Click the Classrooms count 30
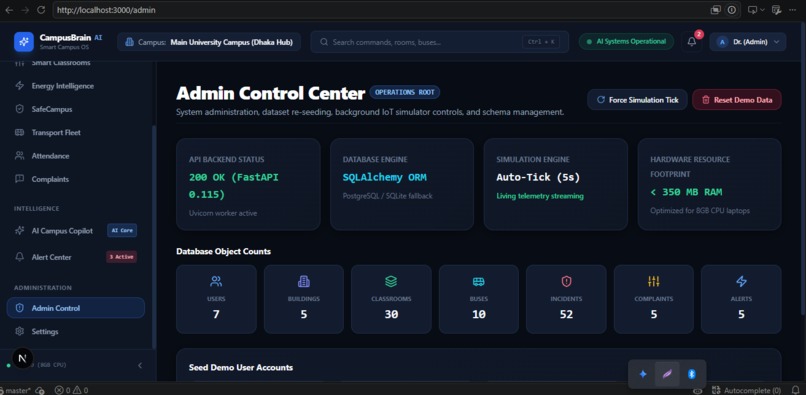Viewport: 806px width, 395px height. [391, 314]
